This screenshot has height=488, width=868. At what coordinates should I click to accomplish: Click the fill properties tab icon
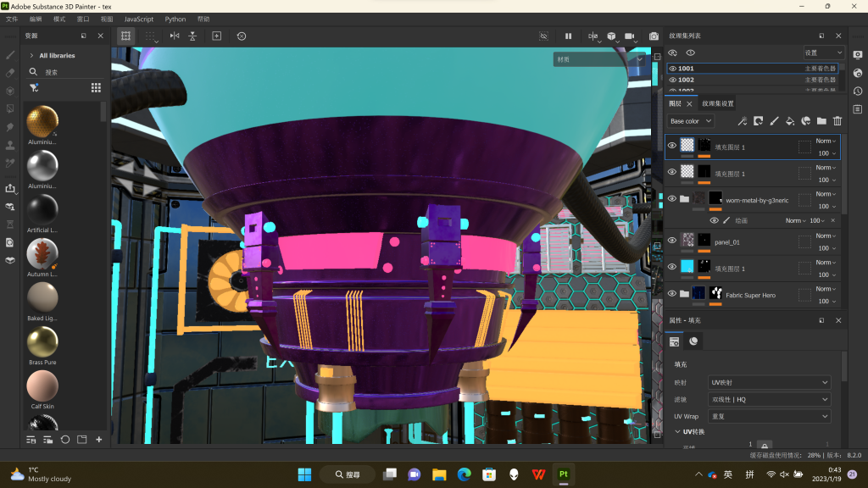pyautogui.click(x=674, y=341)
